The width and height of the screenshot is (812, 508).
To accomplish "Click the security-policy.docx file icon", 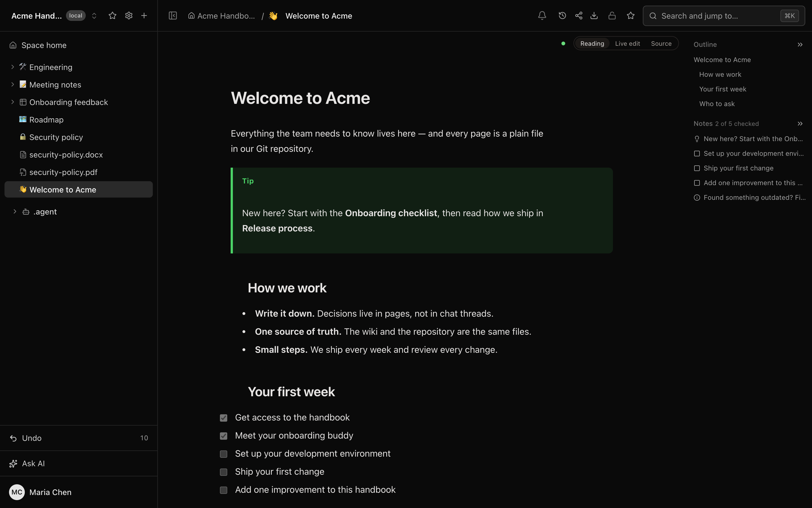I will click(x=23, y=155).
